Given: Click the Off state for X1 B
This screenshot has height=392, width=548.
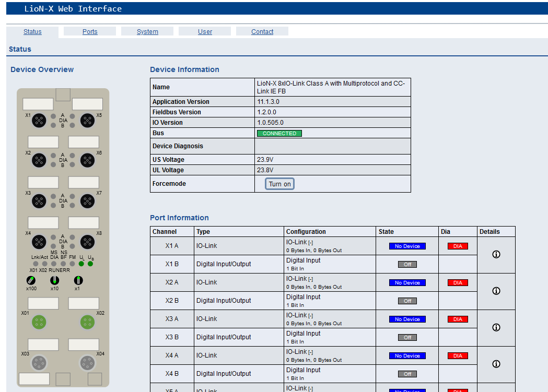Looking at the screenshot, I should pyautogui.click(x=407, y=264).
